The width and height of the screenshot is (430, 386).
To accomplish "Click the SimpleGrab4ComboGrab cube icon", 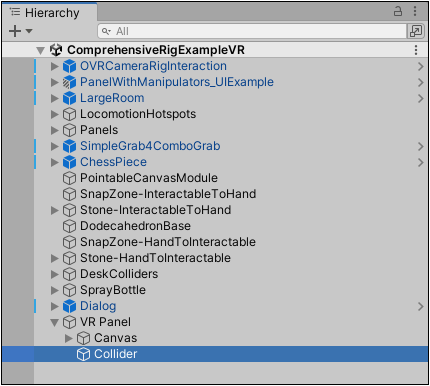I will [69, 146].
